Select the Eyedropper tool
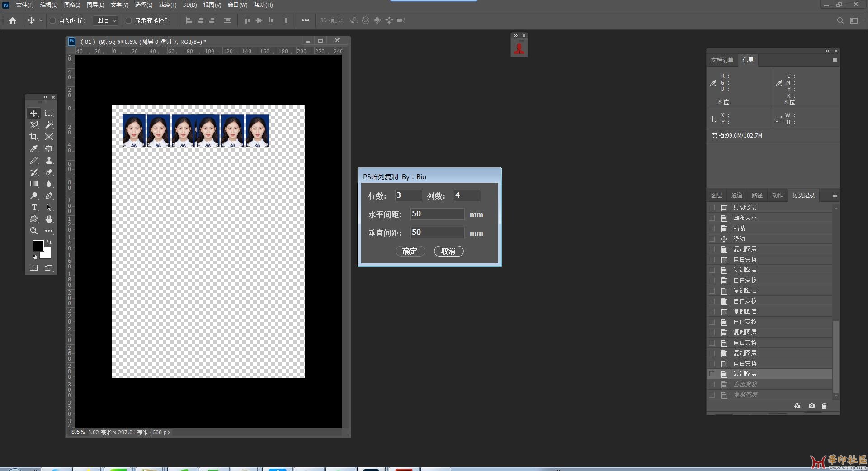Viewport: 868px width, 471px height. [x=34, y=148]
